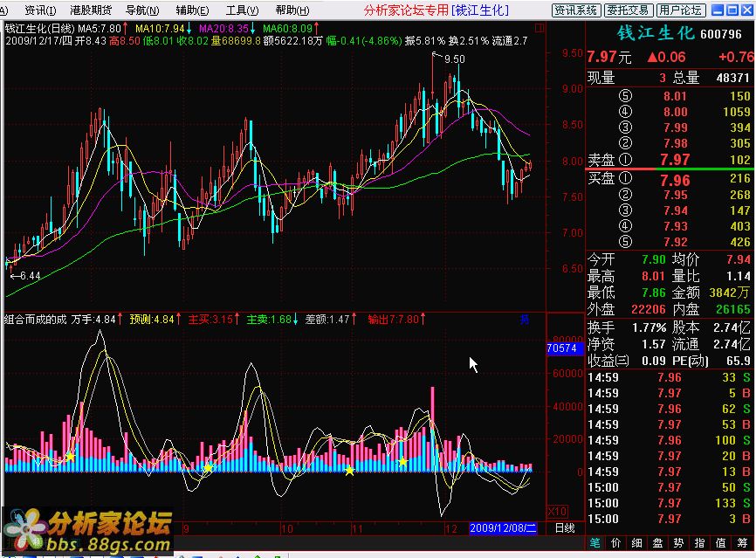Select the 筹 tab at the bottom right
The height and width of the screenshot is (558, 756).
(x=742, y=543)
